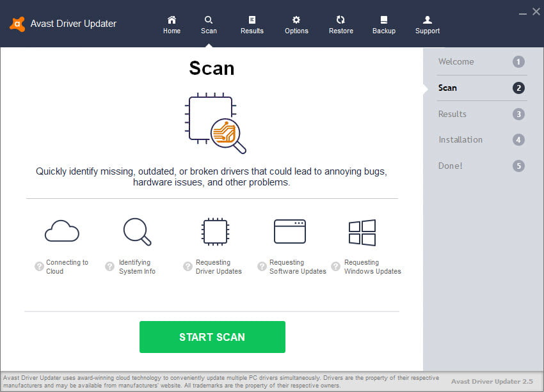Click the 'Requesting Driver Updates' label

[x=219, y=267]
